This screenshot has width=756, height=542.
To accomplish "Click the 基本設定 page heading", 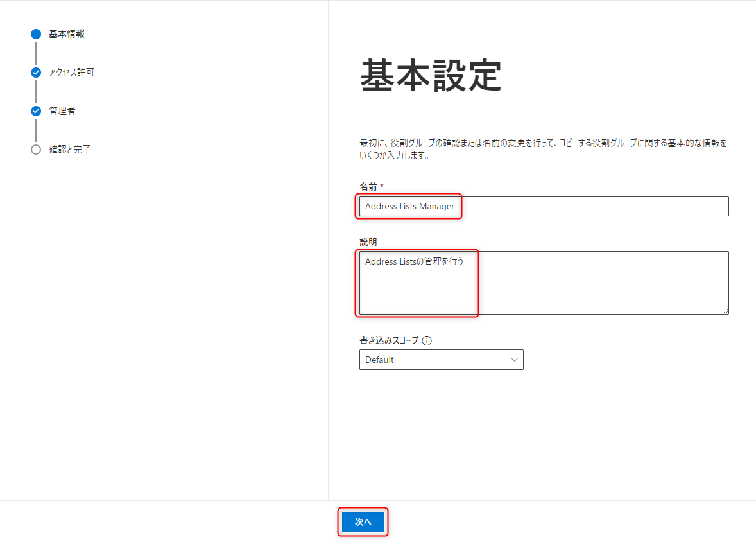I will (430, 76).
